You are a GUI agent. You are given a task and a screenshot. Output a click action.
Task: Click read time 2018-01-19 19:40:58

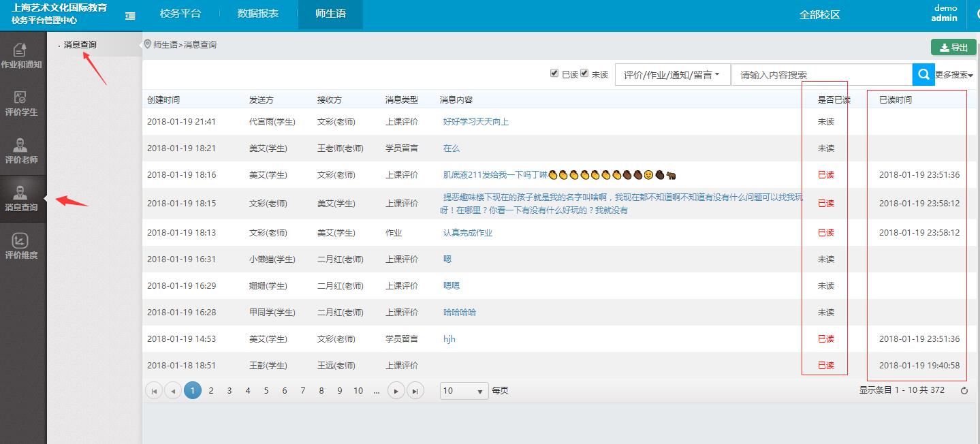point(919,366)
